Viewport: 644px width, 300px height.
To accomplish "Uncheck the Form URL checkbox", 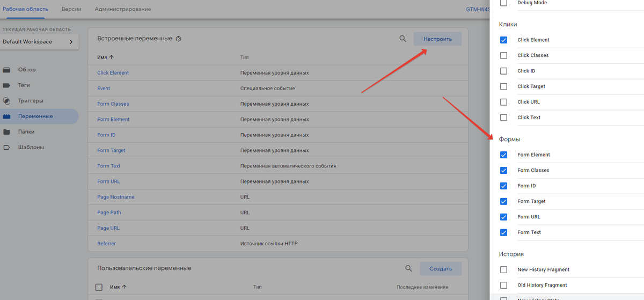I will [x=503, y=217].
